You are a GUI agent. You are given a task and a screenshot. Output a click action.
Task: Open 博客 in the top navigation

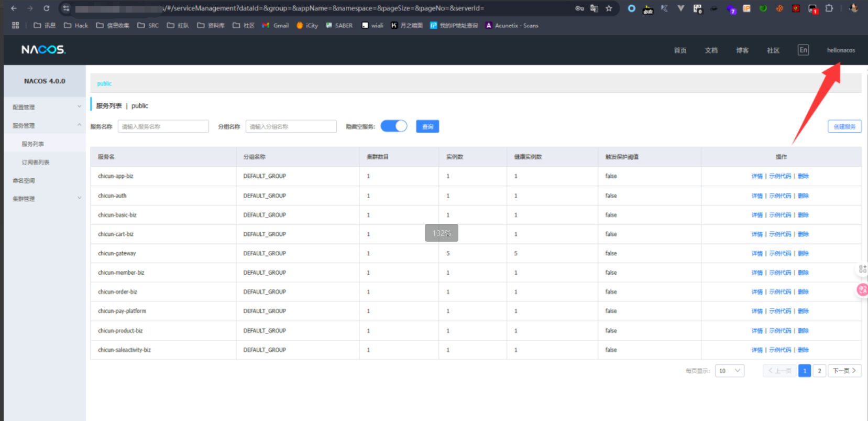(742, 50)
